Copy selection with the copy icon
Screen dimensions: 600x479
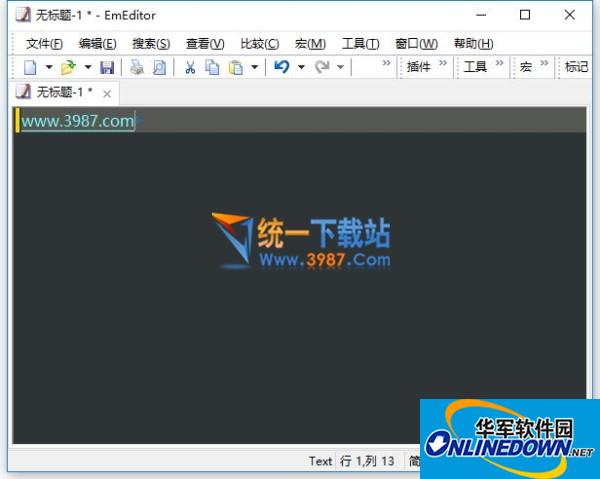click(x=212, y=67)
